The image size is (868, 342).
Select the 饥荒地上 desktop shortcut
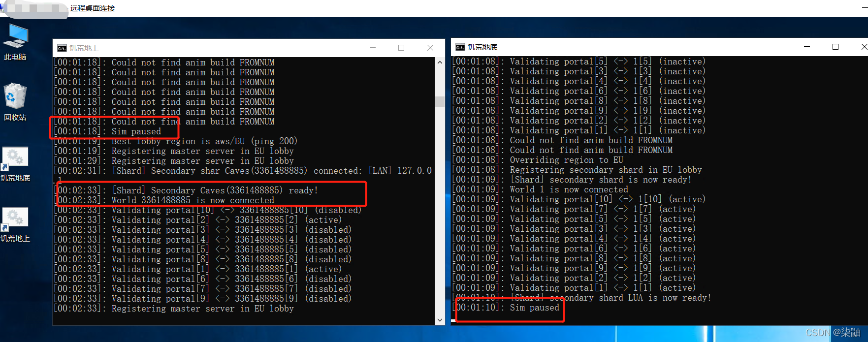click(15, 225)
